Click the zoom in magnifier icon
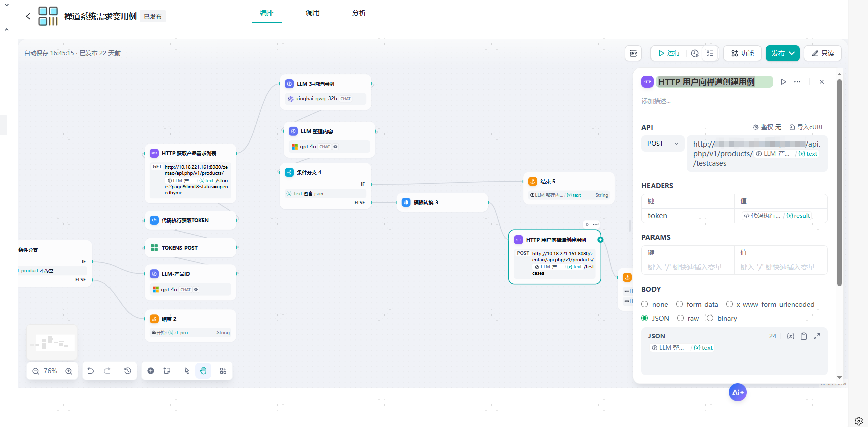The image size is (868, 427). tap(69, 371)
